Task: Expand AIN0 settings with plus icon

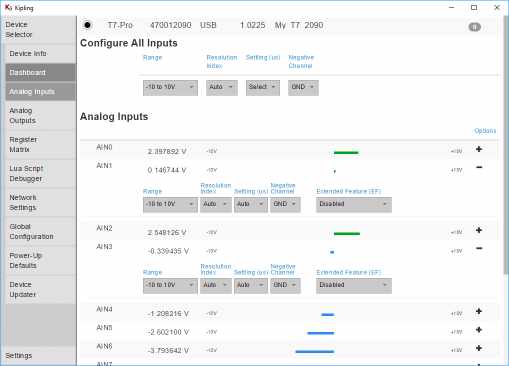Action: click(479, 149)
